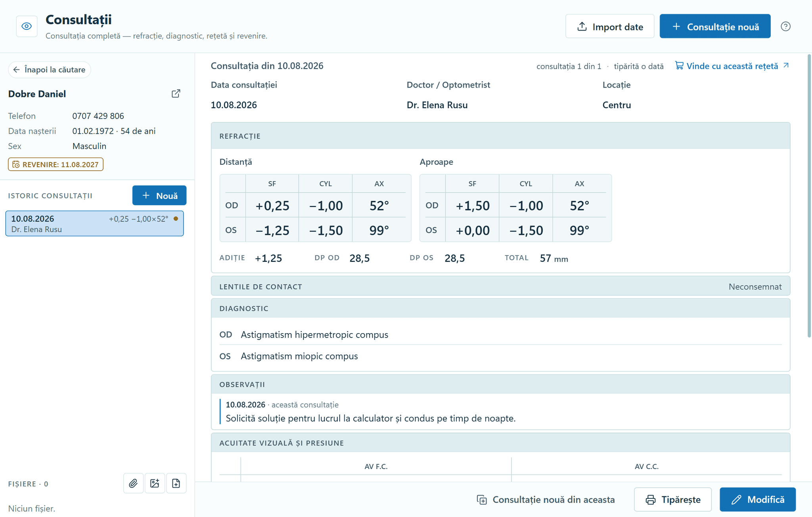This screenshot has height=517, width=812.
Task: Open Vinde cu această rețetă link
Action: (x=732, y=66)
